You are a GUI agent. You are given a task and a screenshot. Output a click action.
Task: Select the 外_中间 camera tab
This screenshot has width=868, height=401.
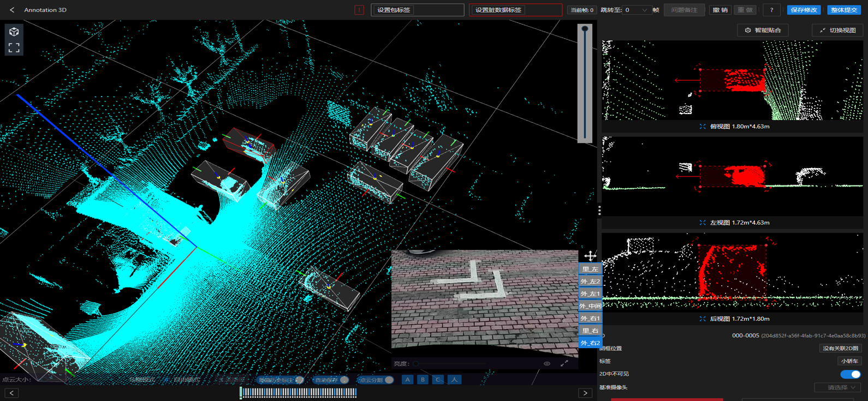[x=590, y=306]
